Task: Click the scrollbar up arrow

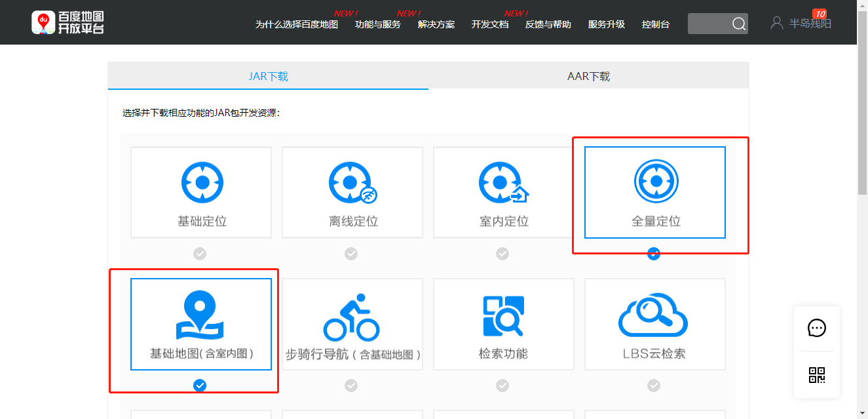Action: tap(863, 5)
